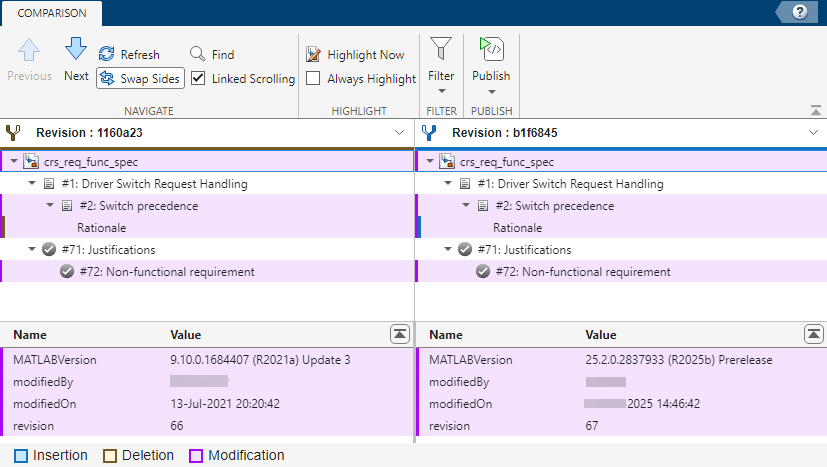Click the Publish report icon

click(x=490, y=50)
